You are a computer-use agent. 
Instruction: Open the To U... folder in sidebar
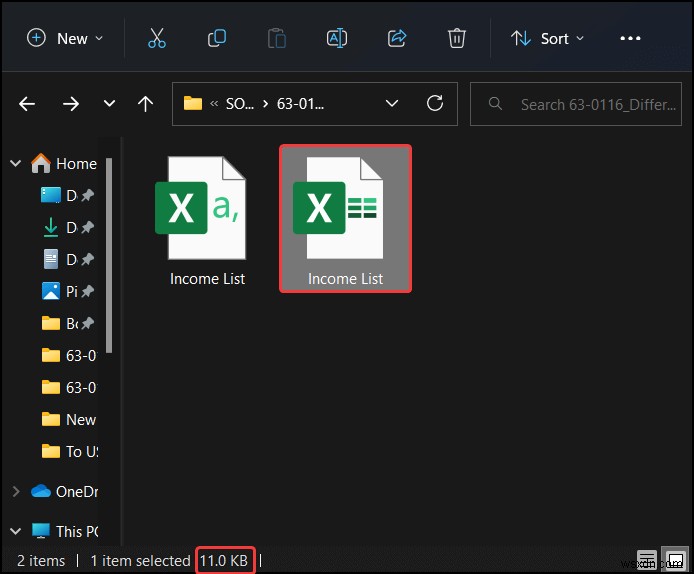69,451
